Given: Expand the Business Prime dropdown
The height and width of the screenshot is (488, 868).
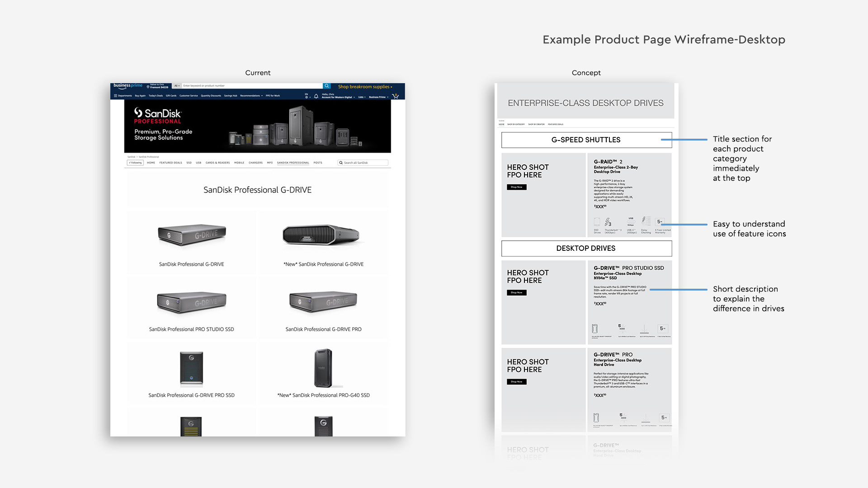Looking at the screenshot, I should click(379, 97).
